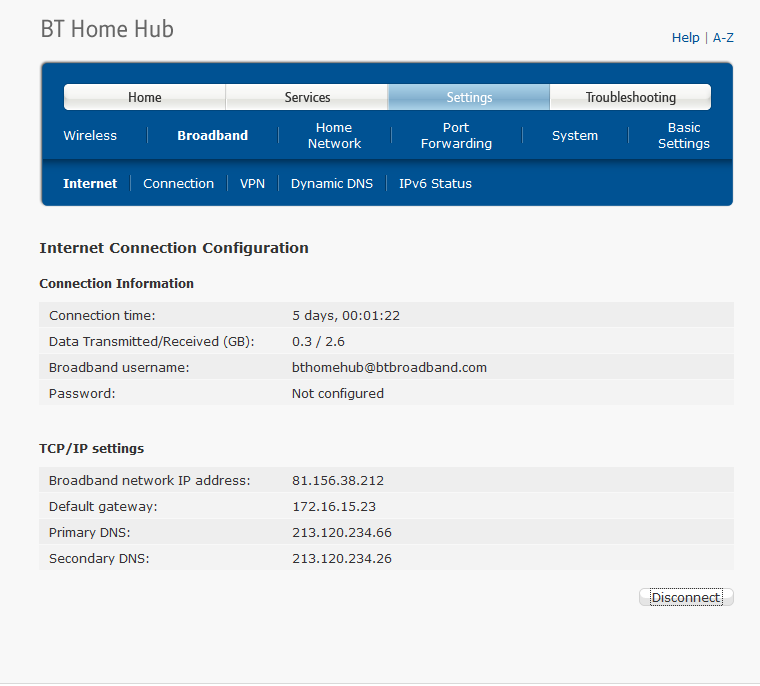Select the data value 0.3 / 2.6
760x686 pixels.
point(318,341)
